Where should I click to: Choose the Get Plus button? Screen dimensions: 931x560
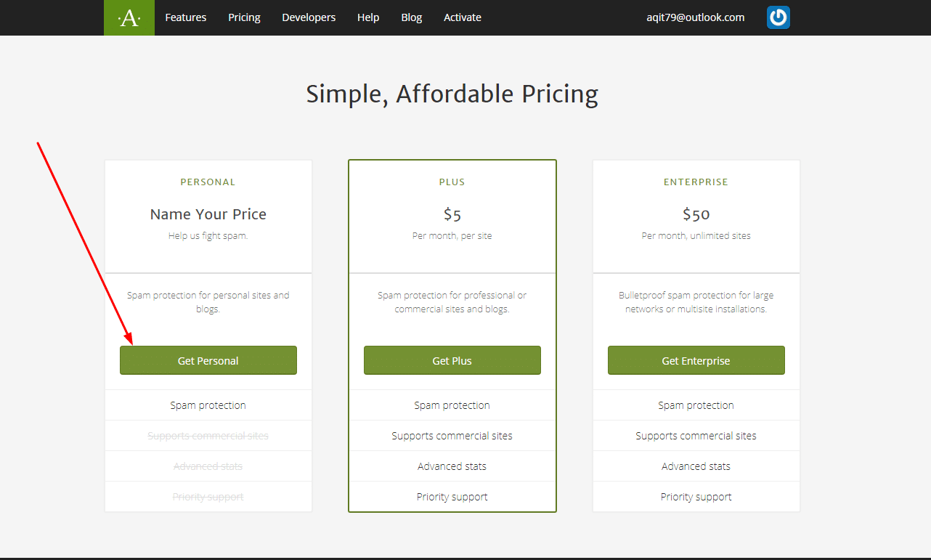click(452, 360)
